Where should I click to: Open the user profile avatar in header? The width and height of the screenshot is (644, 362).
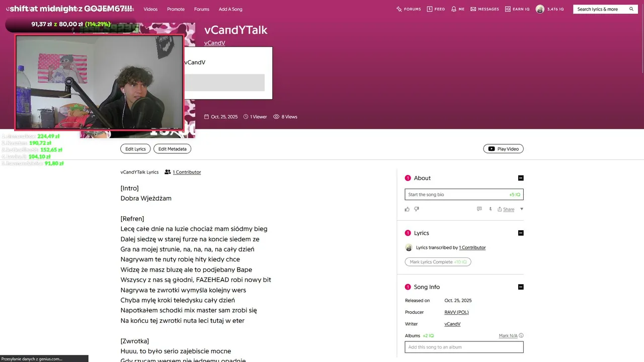pos(540,9)
